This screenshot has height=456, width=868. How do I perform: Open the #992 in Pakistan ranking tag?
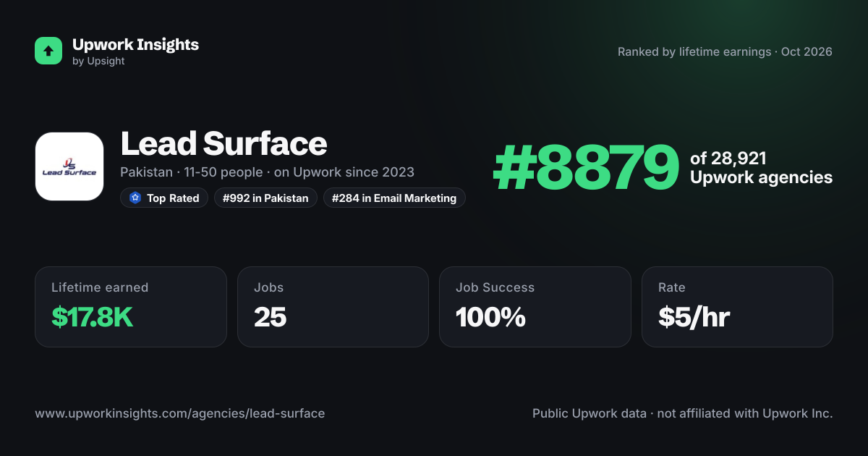[x=265, y=198]
